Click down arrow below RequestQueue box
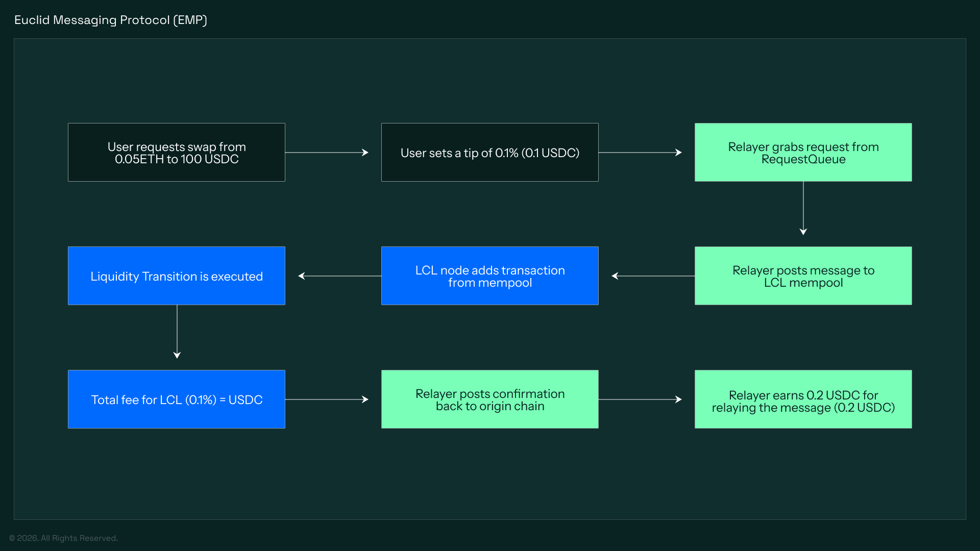Viewport: 980px width, 551px height. (x=803, y=208)
